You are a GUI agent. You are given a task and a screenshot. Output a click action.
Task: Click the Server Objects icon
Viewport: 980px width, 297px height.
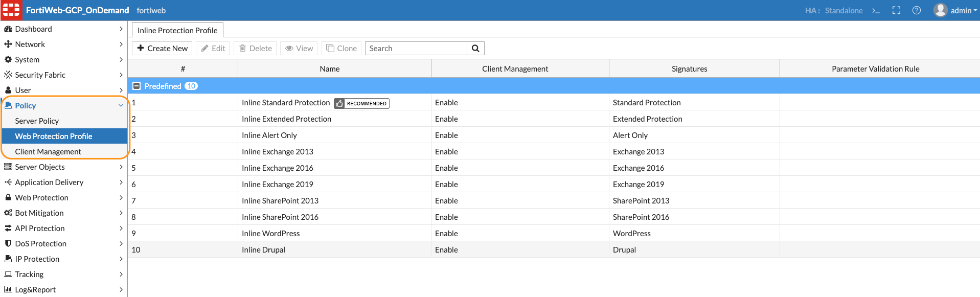8,167
